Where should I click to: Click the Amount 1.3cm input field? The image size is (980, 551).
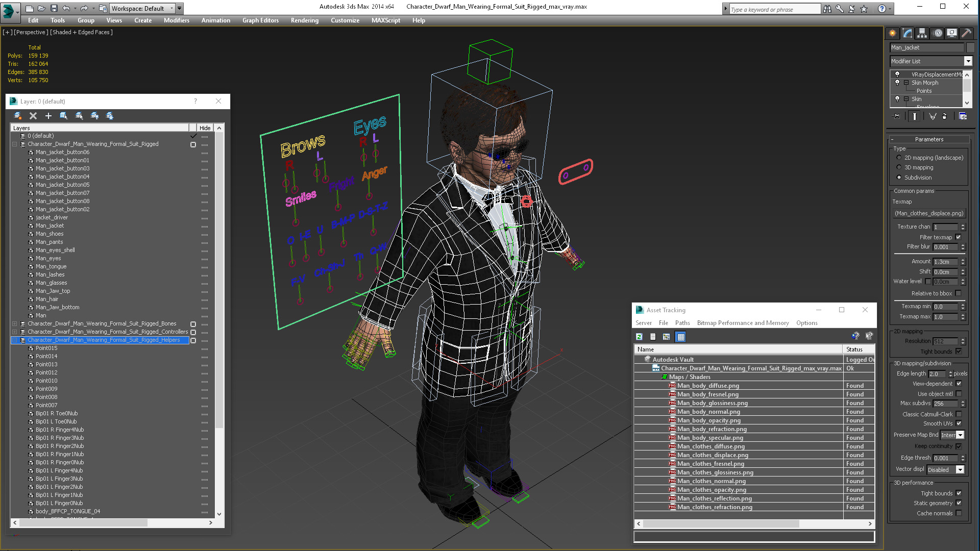point(945,262)
